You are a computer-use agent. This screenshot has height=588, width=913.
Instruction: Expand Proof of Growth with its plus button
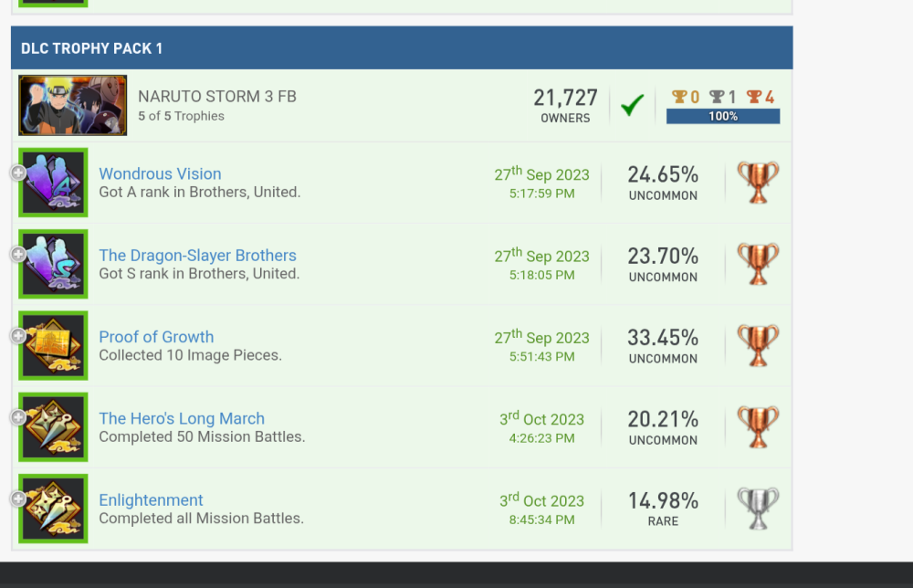point(18,335)
